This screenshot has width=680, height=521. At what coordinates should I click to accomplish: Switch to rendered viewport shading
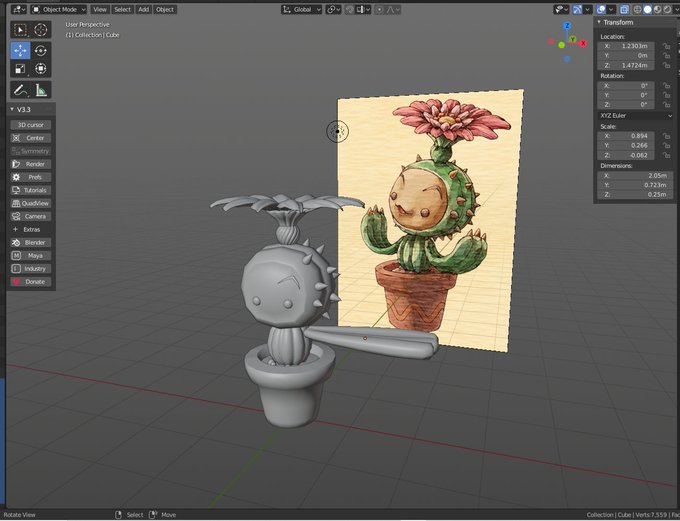(x=667, y=9)
